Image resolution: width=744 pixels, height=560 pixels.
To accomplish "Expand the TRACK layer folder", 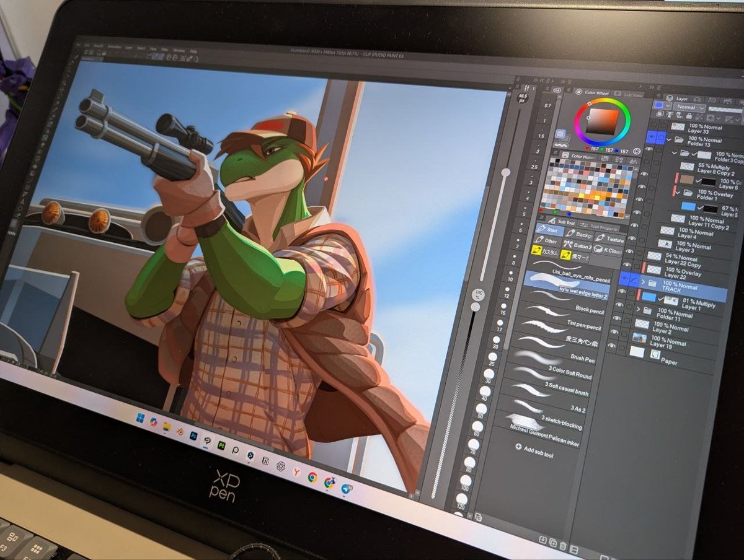I will coord(642,283).
